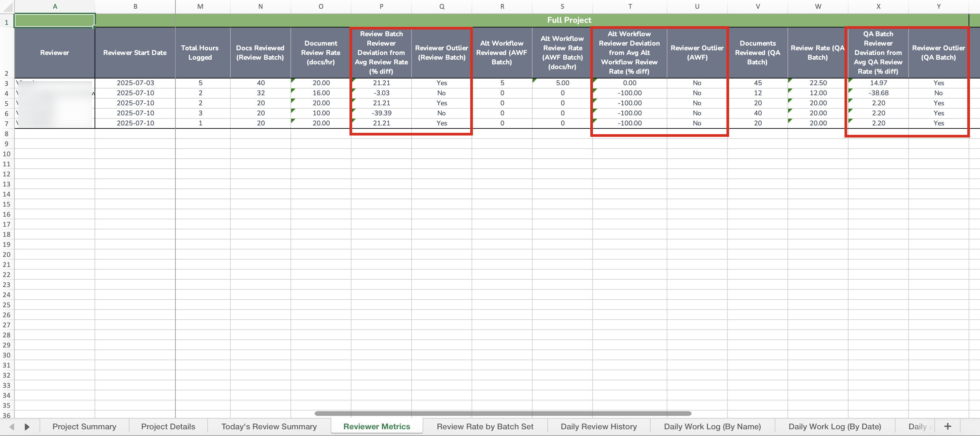Select the Daily Work Log (By Date) tab
The width and height of the screenshot is (980, 436).
[835, 427]
